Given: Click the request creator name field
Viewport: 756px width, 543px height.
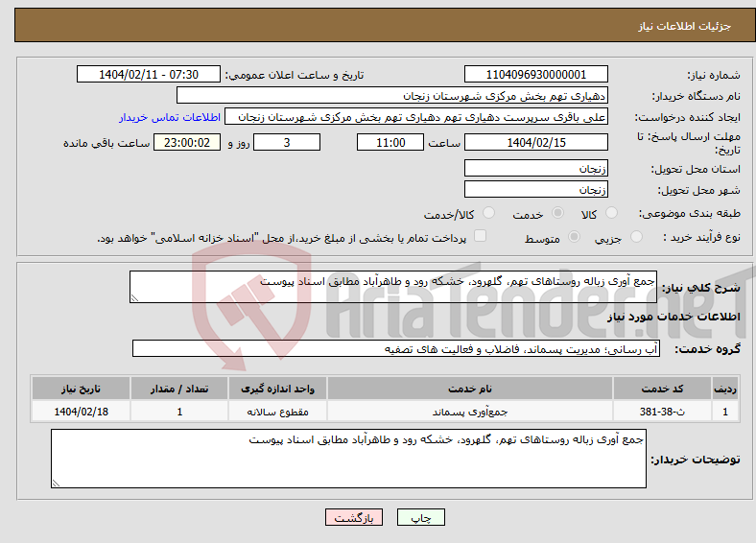Looking at the screenshot, I should 416,117.
